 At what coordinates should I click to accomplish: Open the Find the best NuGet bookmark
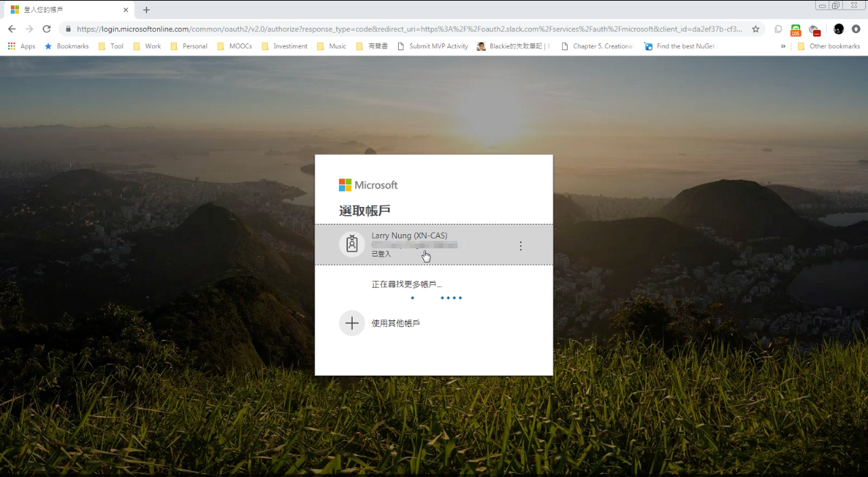(680, 46)
